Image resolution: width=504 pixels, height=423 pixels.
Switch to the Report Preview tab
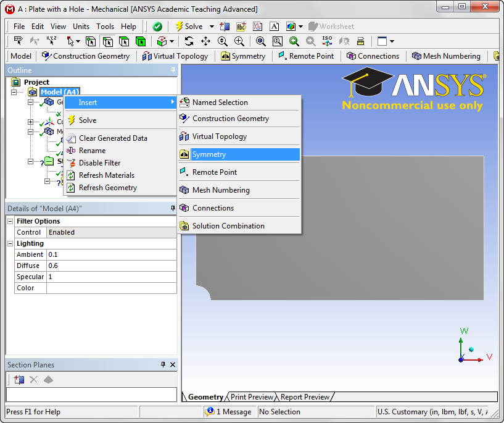tap(305, 397)
